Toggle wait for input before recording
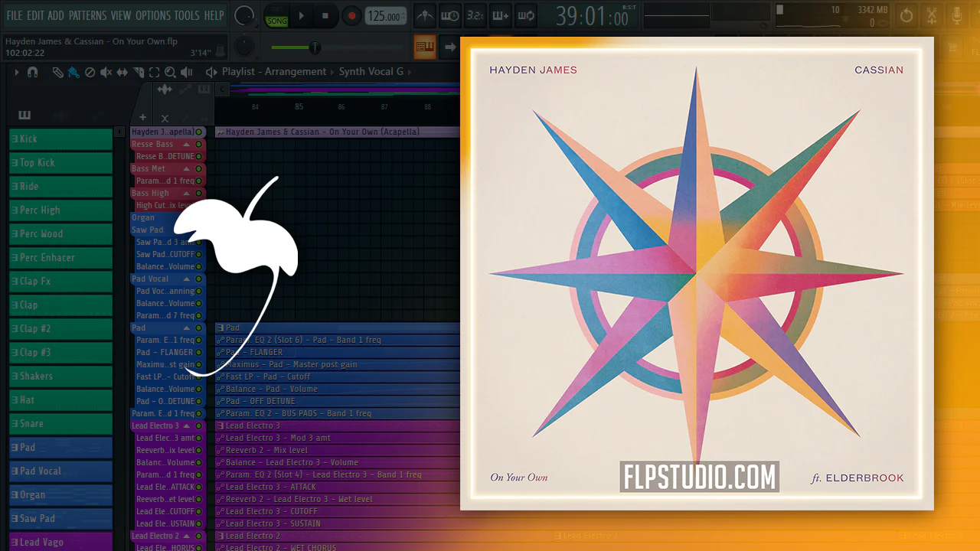Viewport: 980px width, 551px height. click(x=450, y=15)
